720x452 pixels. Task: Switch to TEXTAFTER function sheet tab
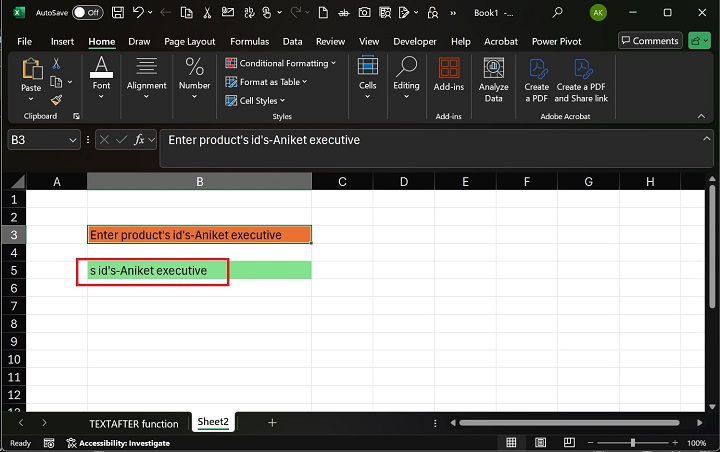click(133, 423)
